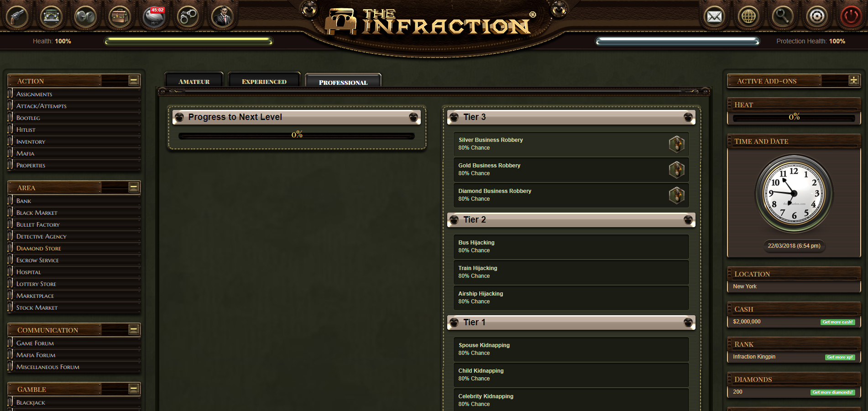Open the cash briefcase icon
Image resolution: width=868 pixels, height=411 pixels.
120,17
